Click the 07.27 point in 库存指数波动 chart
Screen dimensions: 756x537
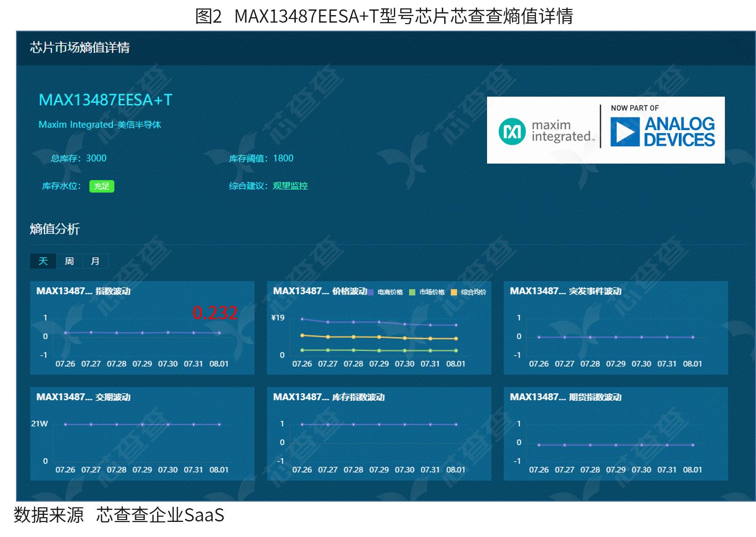(x=328, y=424)
